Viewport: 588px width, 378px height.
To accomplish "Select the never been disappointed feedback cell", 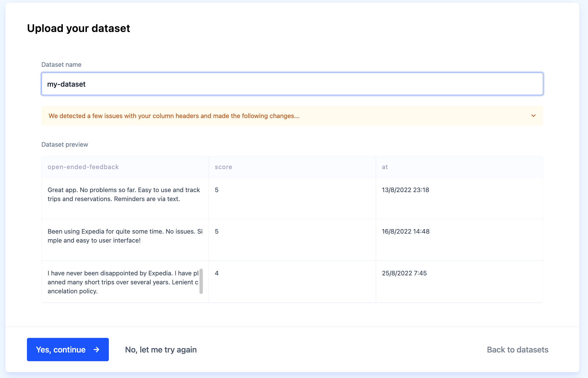I will pyautogui.click(x=123, y=282).
